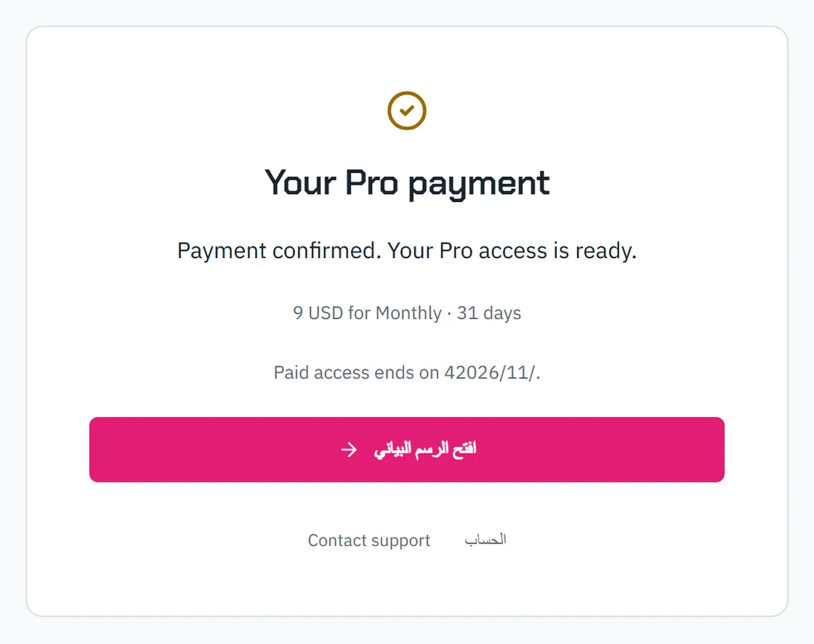The image size is (814, 644).
Task: Click the word 'payment' in the title
Action: [x=479, y=185]
